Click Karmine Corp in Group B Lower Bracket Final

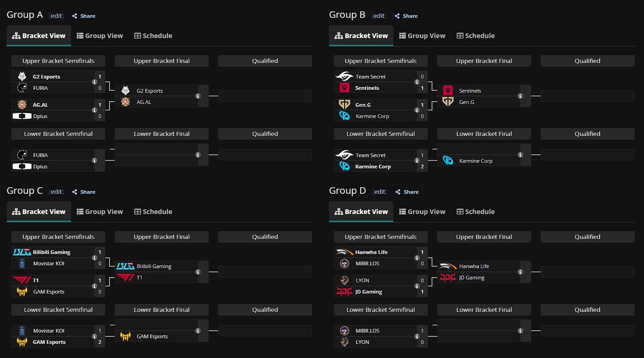click(x=476, y=161)
